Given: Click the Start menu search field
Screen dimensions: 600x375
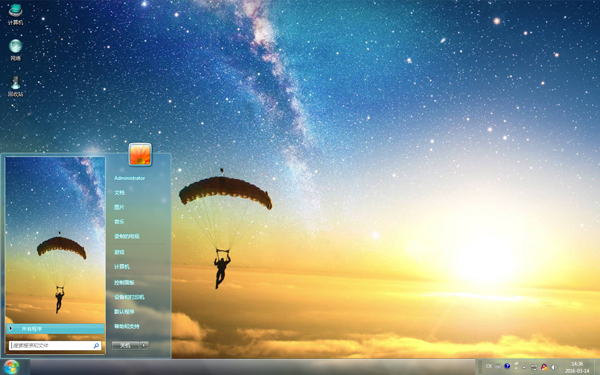Looking at the screenshot, I should [x=55, y=345].
